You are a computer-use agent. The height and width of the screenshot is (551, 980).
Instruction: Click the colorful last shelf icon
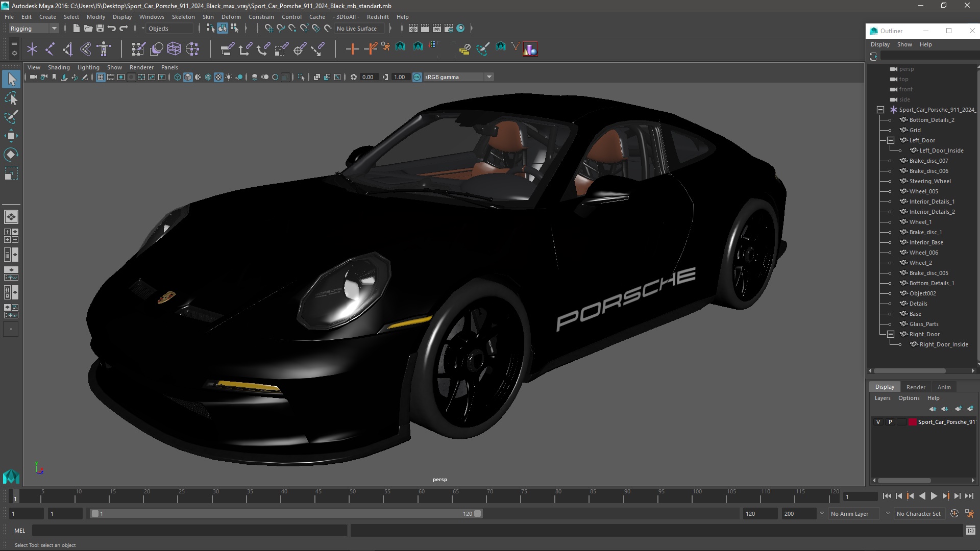(530, 49)
